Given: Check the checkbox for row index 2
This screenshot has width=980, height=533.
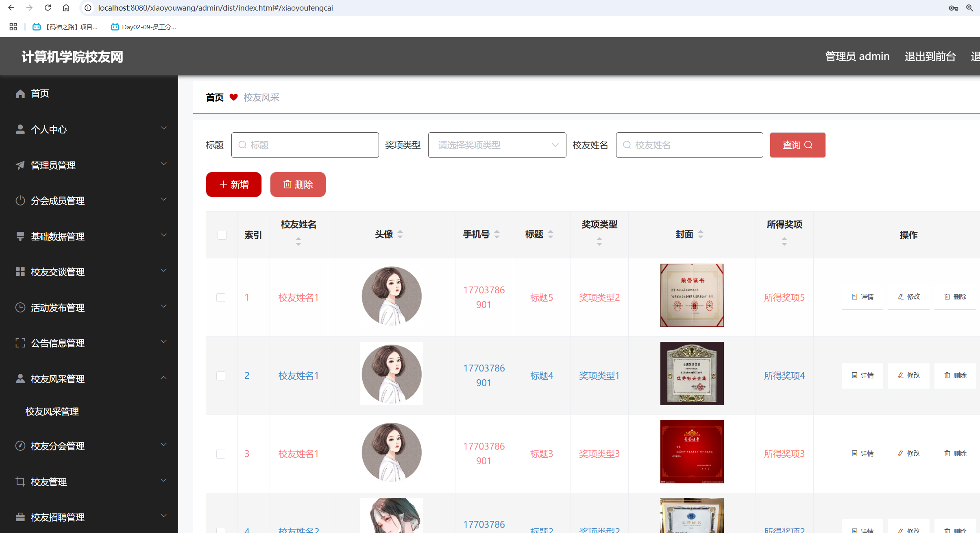Looking at the screenshot, I should (221, 376).
